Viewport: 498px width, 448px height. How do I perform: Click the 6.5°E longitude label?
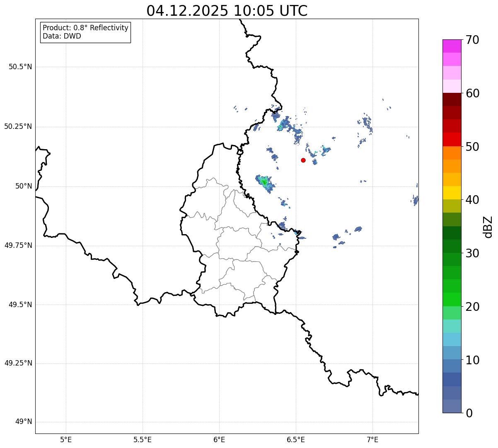296,440
